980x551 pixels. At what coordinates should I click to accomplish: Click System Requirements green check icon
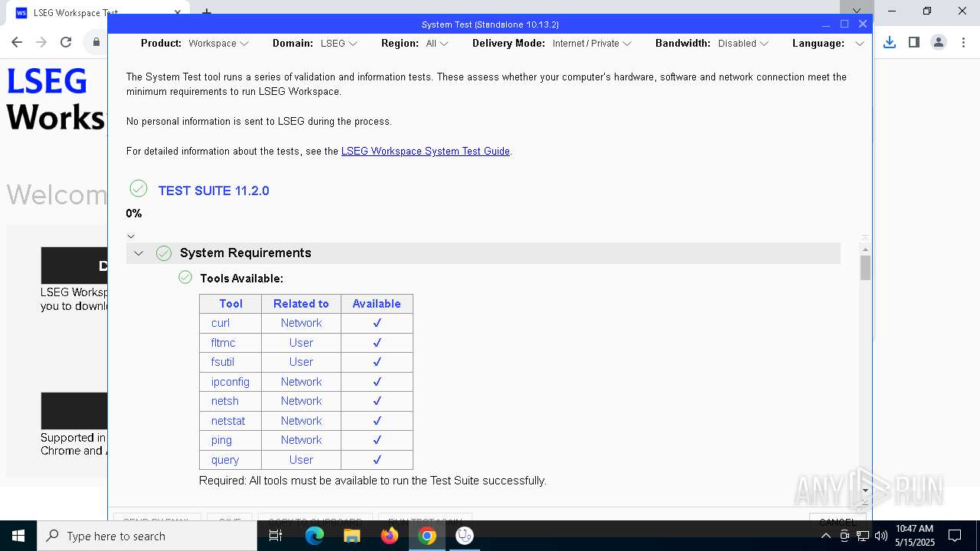coord(164,253)
